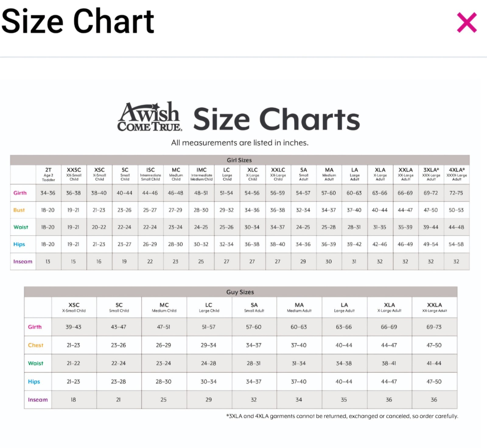Click the measurements listed in inches note
Viewport: 487px width, 448px height.
240,143
